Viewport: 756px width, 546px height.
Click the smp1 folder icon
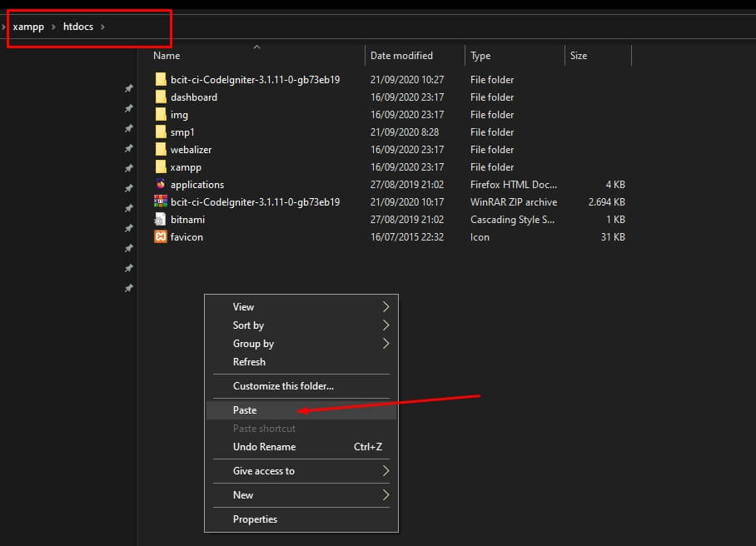tap(161, 132)
